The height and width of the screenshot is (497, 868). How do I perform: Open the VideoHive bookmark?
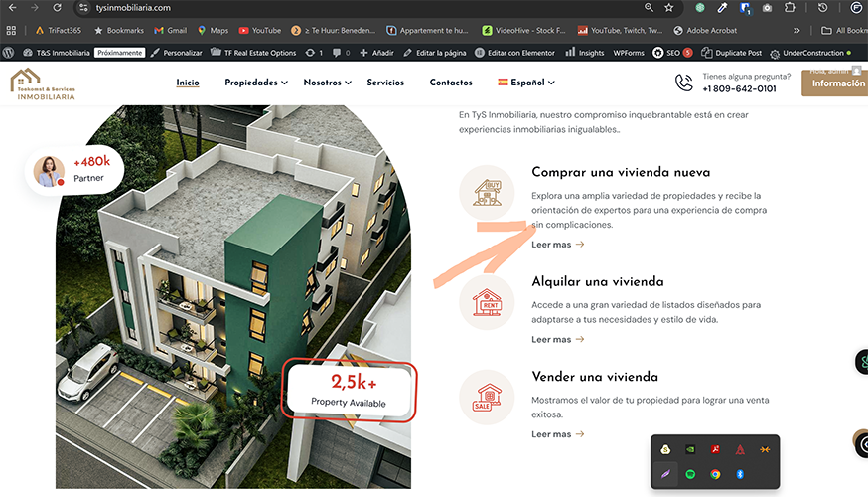(523, 31)
